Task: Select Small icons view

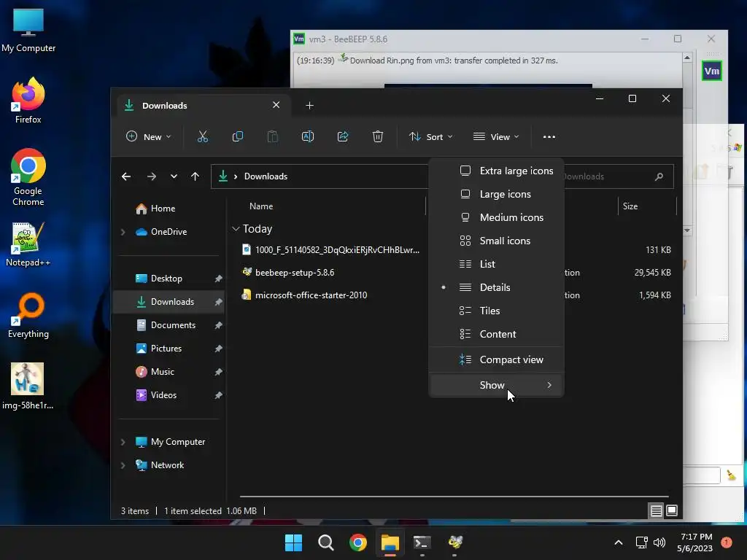Action: [x=497, y=241]
